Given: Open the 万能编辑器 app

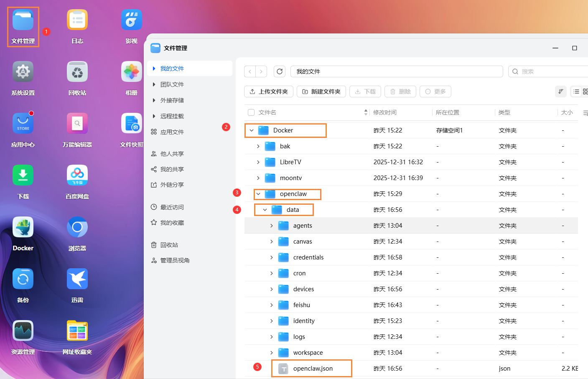Looking at the screenshot, I should point(77,123).
